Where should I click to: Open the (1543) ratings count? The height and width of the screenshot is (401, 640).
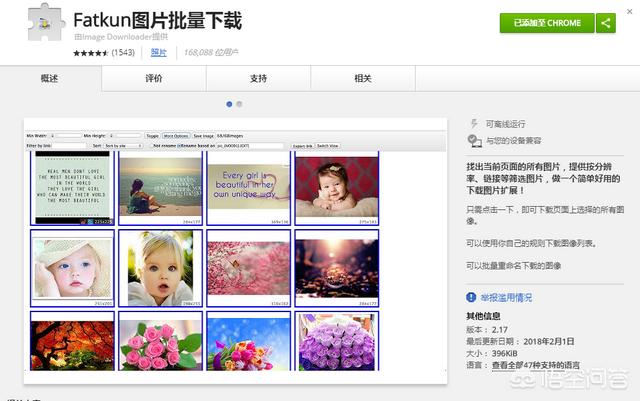(123, 52)
